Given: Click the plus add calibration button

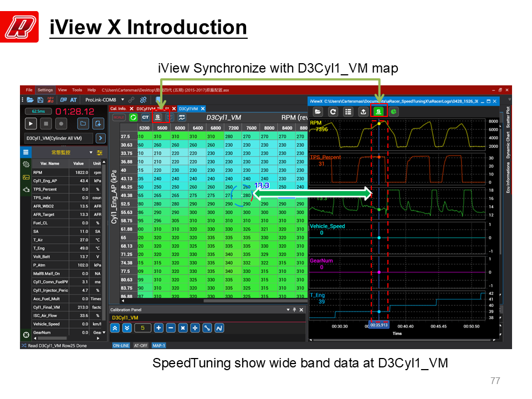Looking at the screenshot, I should pos(158,328).
